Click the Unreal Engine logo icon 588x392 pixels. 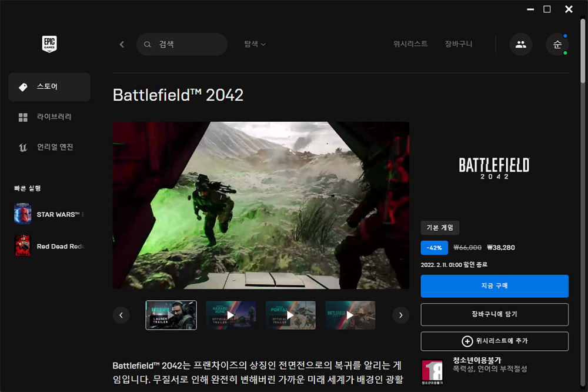[24, 147]
